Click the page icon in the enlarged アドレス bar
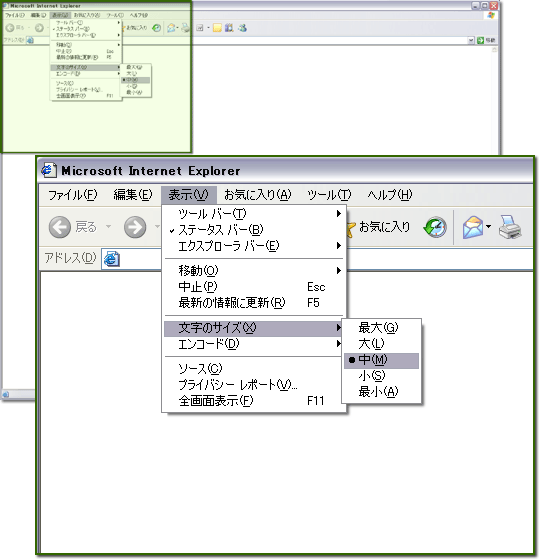 pos(111,259)
